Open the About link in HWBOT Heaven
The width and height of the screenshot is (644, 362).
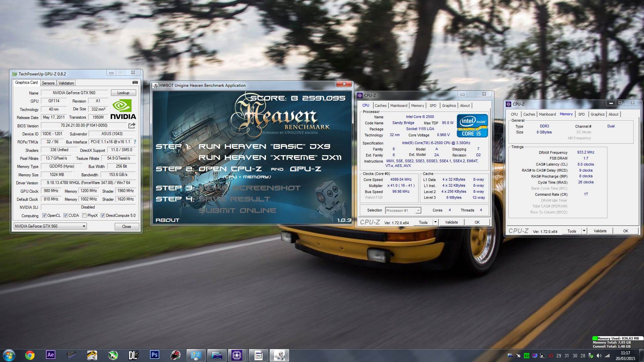(167, 220)
